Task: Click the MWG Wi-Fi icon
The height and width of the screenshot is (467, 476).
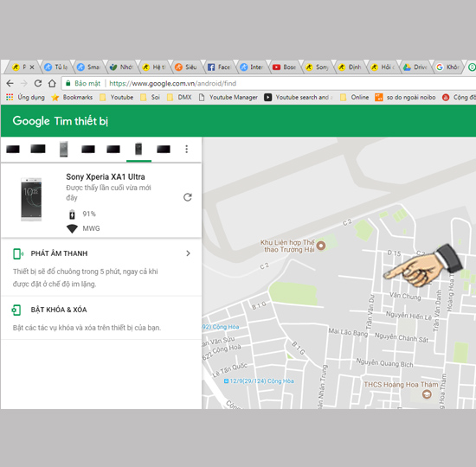Action: (x=72, y=228)
